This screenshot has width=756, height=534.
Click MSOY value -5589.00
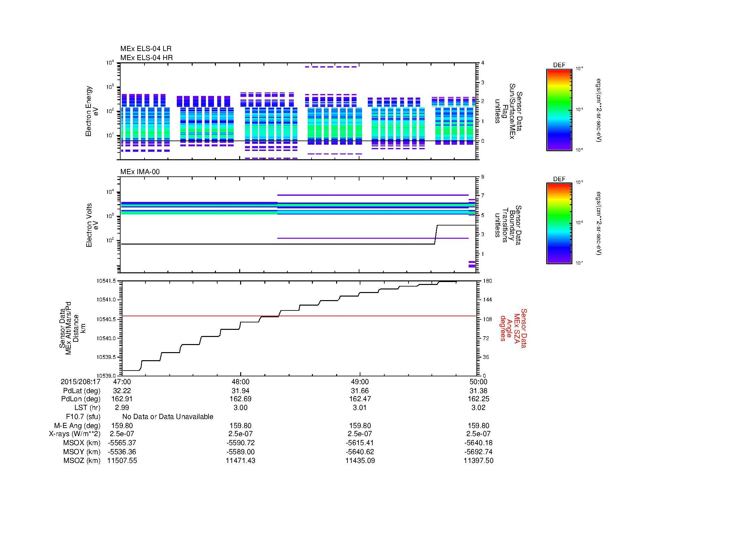click(x=241, y=452)
